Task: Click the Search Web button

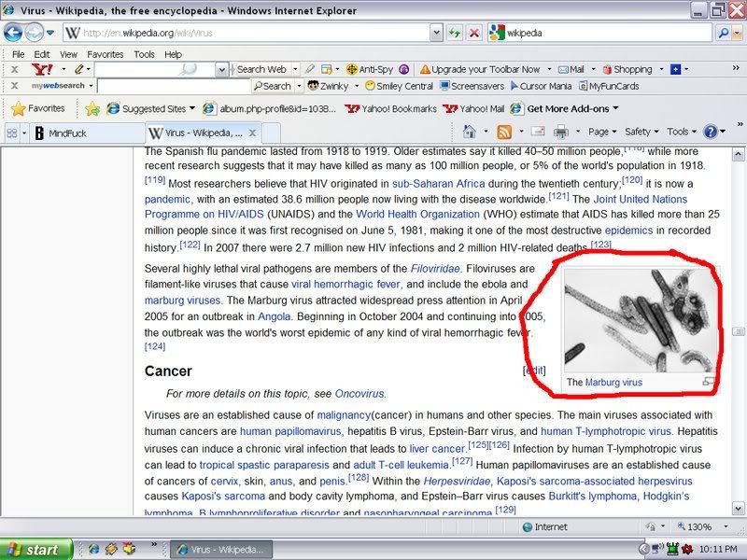Action: click(261, 69)
